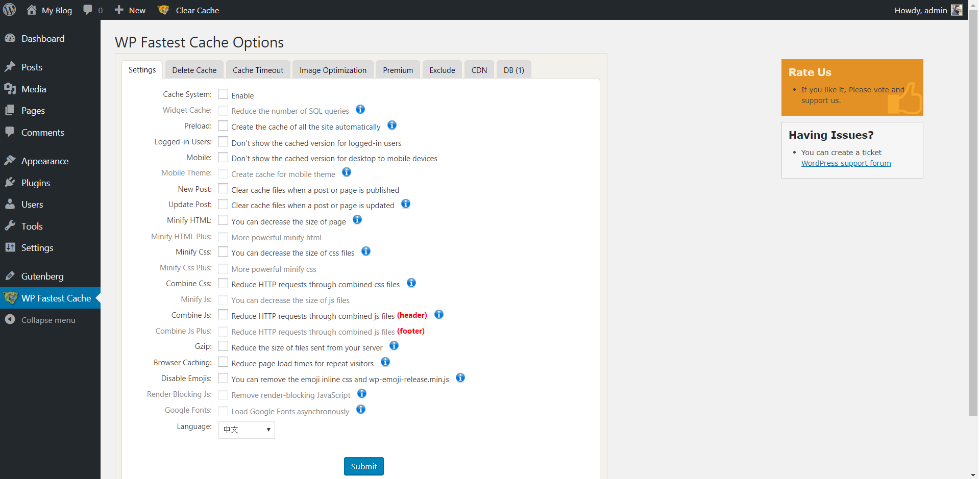Click the Dashboard gauge icon
The image size is (980, 479).
click(x=10, y=38)
